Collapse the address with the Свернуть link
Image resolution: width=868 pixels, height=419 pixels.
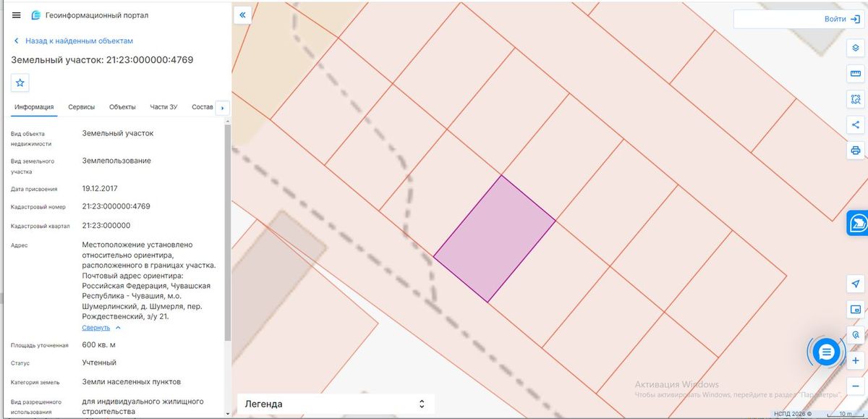(101, 328)
